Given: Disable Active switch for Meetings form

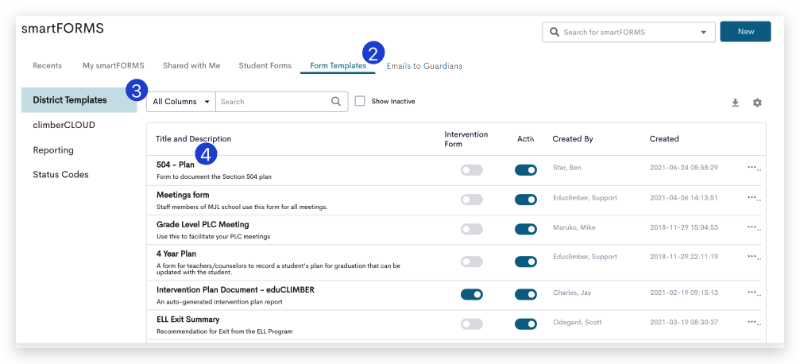Looking at the screenshot, I should (x=526, y=200).
